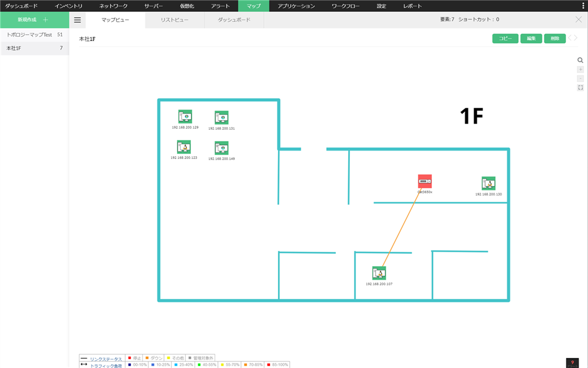The image size is (588, 368).
Task: Toggle fullscreen map view icon
Action: point(581,88)
